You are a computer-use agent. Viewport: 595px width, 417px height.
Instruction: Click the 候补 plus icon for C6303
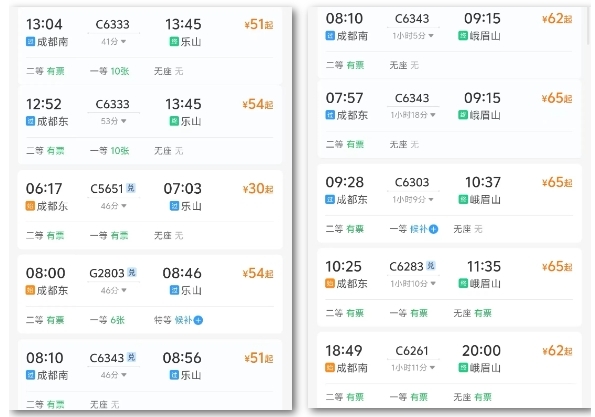[x=433, y=229]
